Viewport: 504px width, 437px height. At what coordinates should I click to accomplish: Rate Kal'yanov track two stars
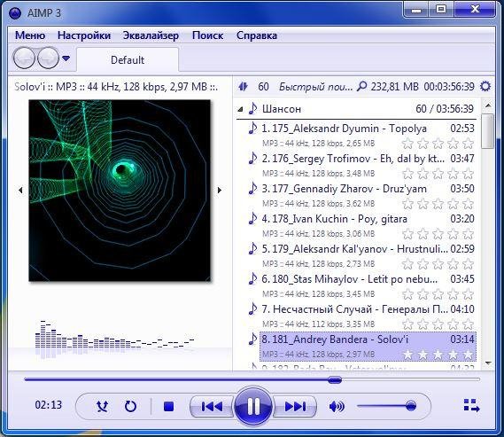(x=423, y=264)
